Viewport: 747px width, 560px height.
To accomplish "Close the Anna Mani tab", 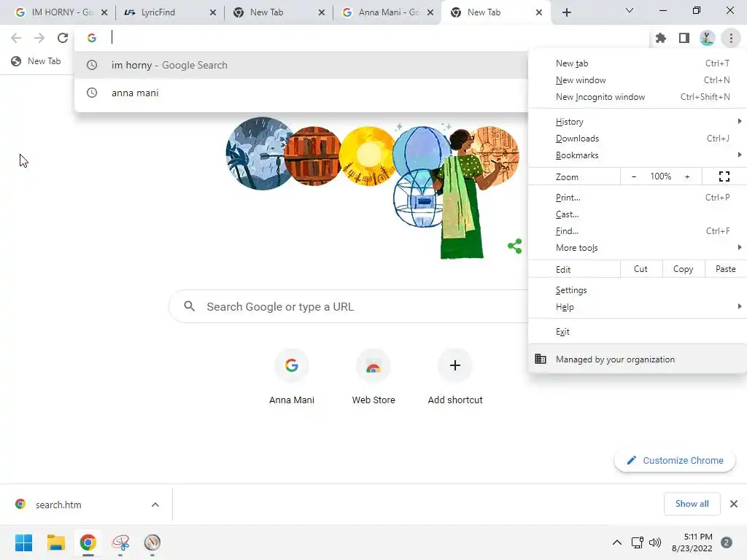I will [430, 12].
